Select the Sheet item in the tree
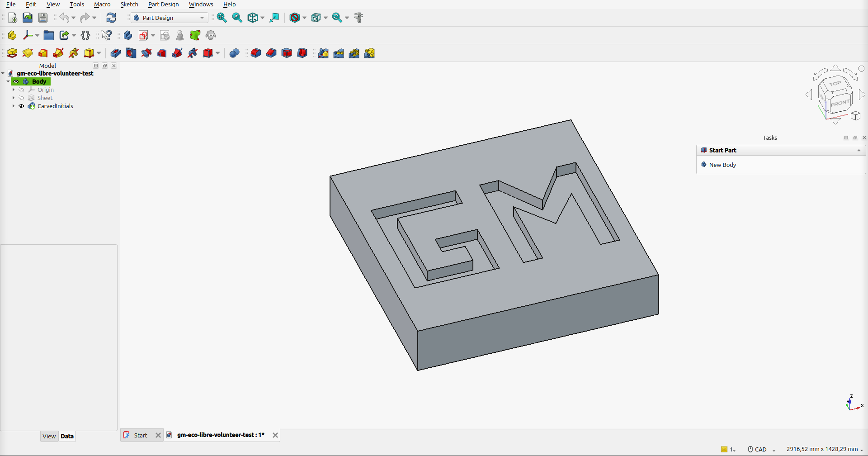 (45, 98)
